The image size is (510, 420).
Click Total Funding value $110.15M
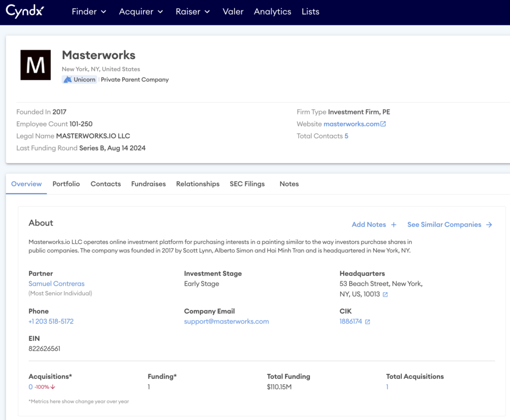pos(279,387)
